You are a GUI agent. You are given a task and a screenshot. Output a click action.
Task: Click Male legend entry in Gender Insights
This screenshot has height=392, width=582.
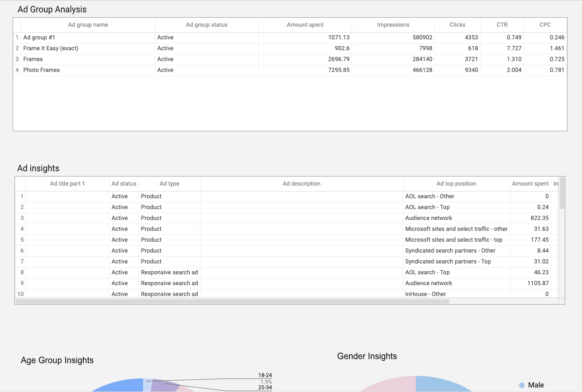coord(531,385)
